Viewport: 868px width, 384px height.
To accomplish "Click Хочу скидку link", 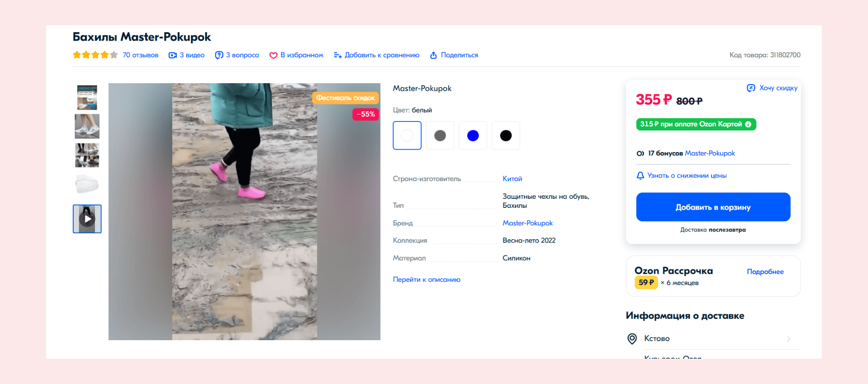I will 778,88.
